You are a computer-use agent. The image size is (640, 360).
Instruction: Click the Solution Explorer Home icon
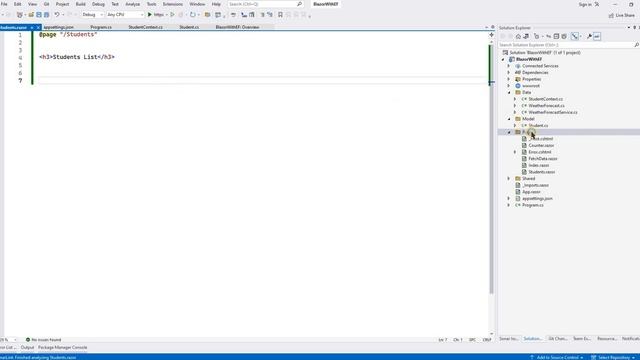[x=518, y=36]
